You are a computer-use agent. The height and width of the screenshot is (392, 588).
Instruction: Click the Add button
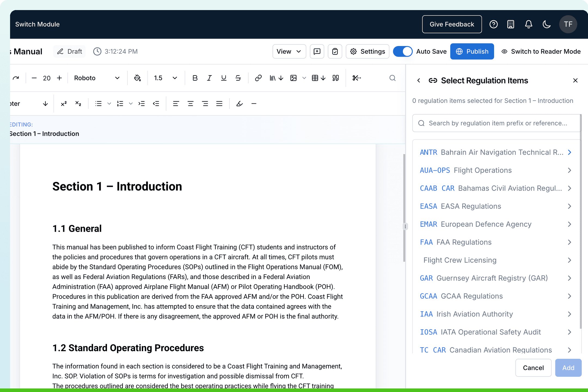(568, 368)
